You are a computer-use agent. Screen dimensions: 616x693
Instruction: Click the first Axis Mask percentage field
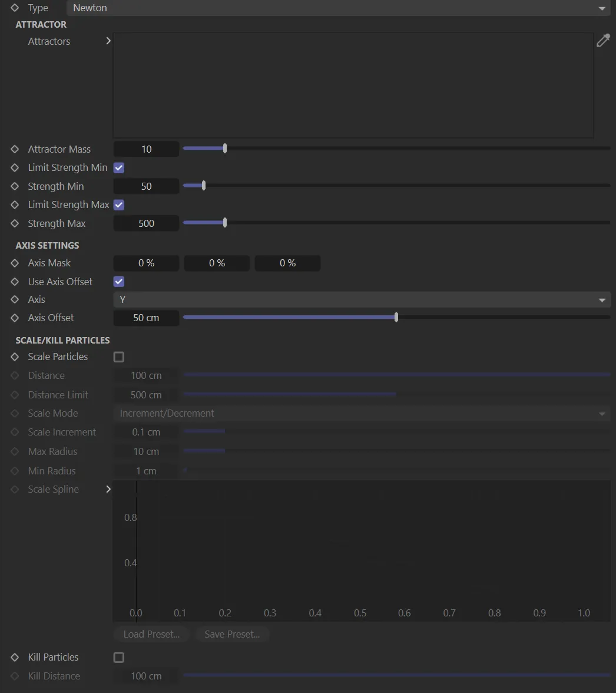click(146, 263)
